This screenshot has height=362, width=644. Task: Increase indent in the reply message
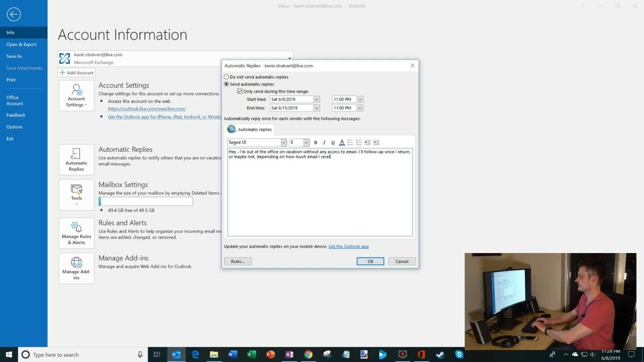[376, 143]
